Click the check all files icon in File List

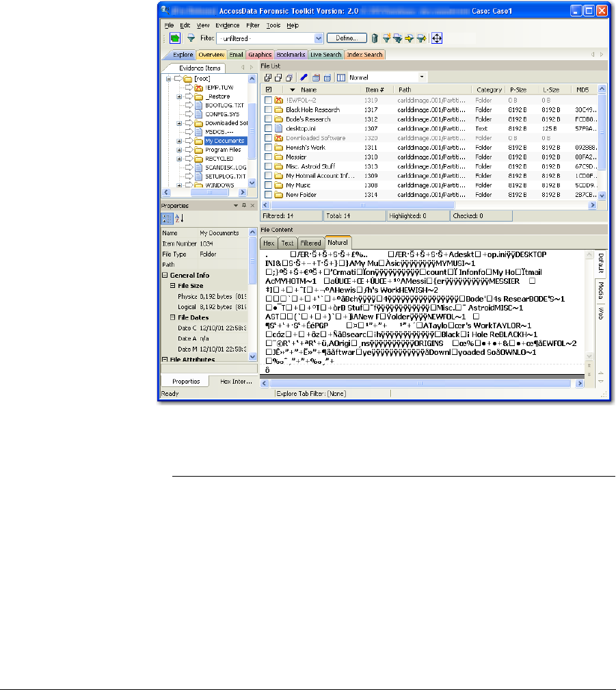[x=267, y=78]
